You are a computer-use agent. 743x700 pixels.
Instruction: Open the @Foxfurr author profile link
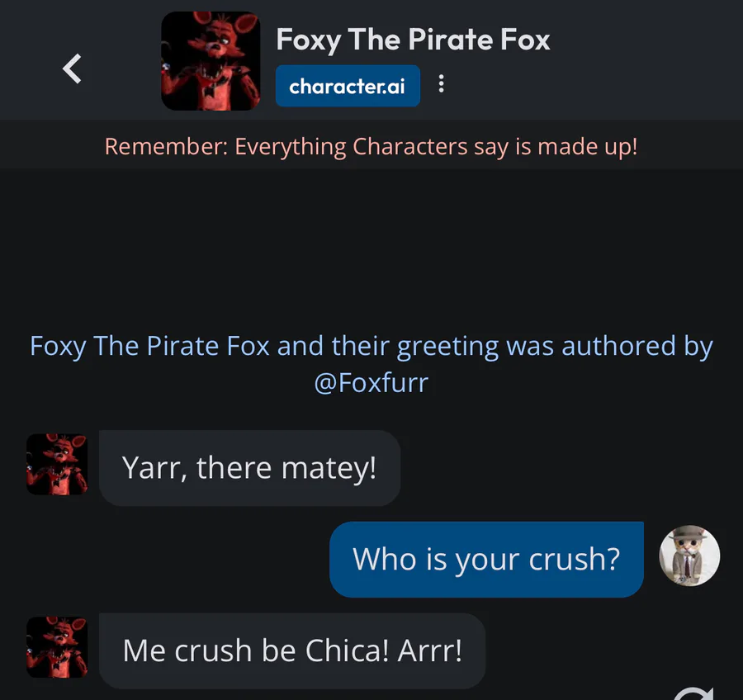(371, 383)
